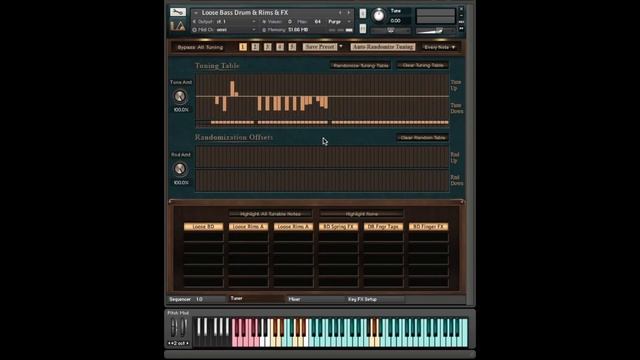Open the arrow menu beside Save Preset
Screen dimensions: 640x360
(341, 47)
